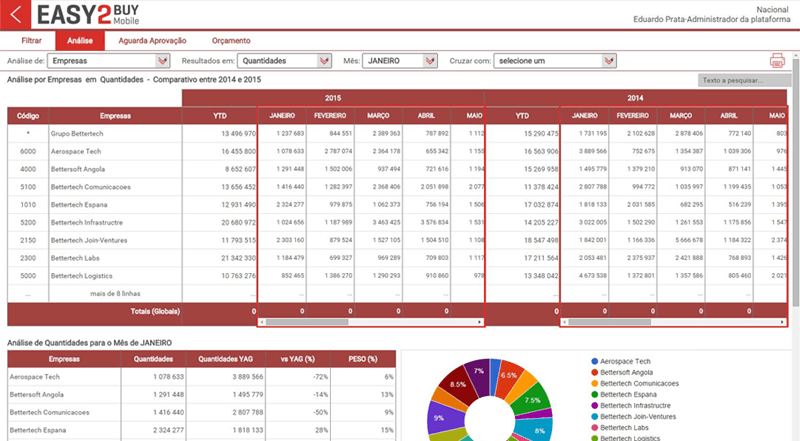Click code 6000 cell
The image size is (800, 441).
[28, 152]
